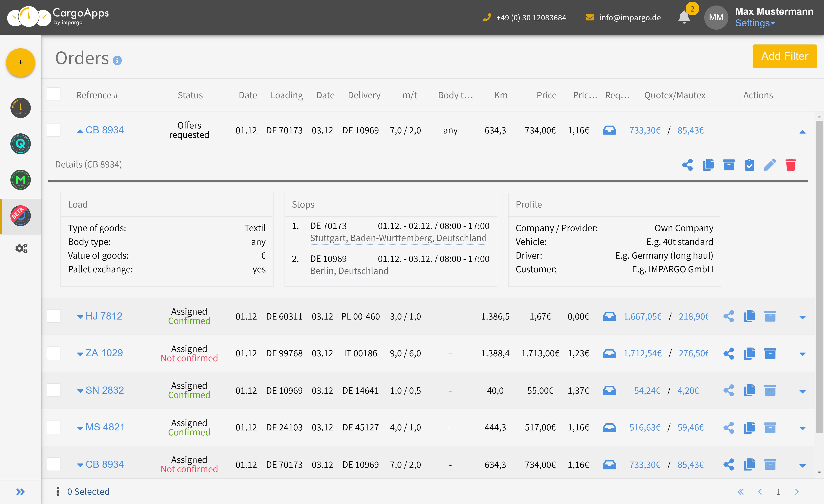Open the clipboard checkmark icon in Details
Screen dimensions: 824x504
[x=749, y=165]
